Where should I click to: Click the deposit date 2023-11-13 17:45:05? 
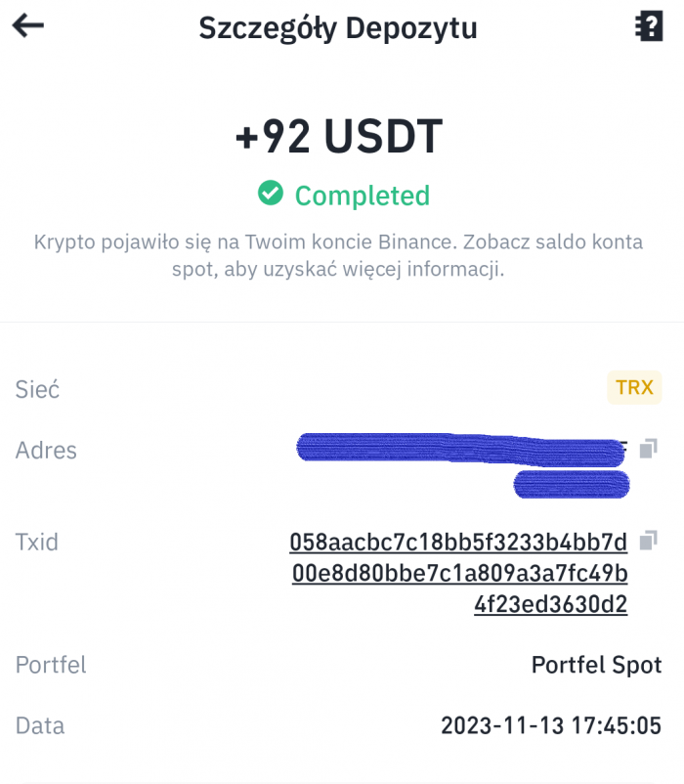tap(551, 726)
